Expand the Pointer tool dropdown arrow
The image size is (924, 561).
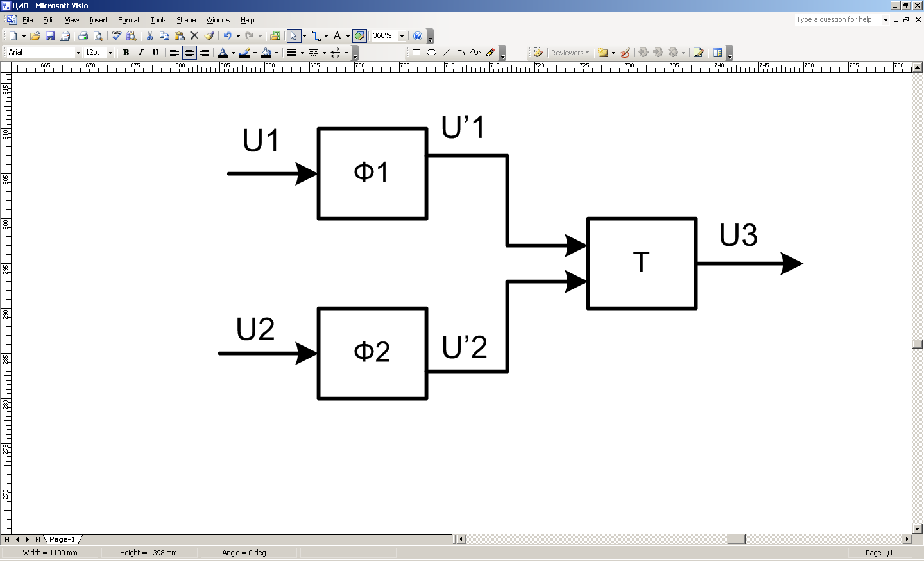(x=304, y=36)
